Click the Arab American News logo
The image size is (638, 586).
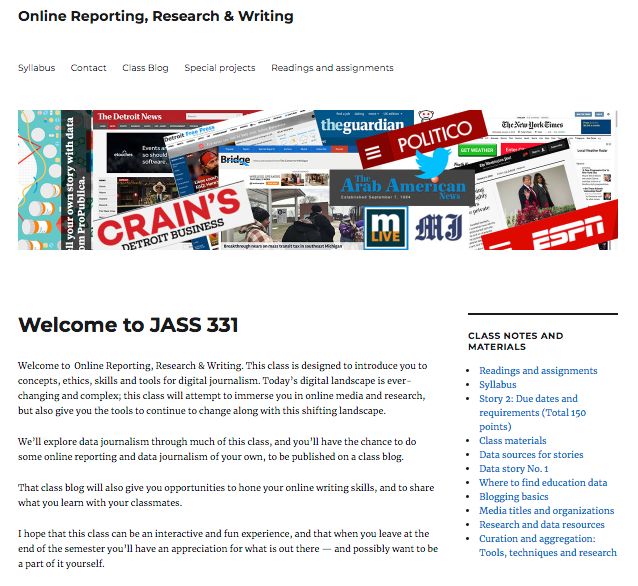tap(402, 186)
